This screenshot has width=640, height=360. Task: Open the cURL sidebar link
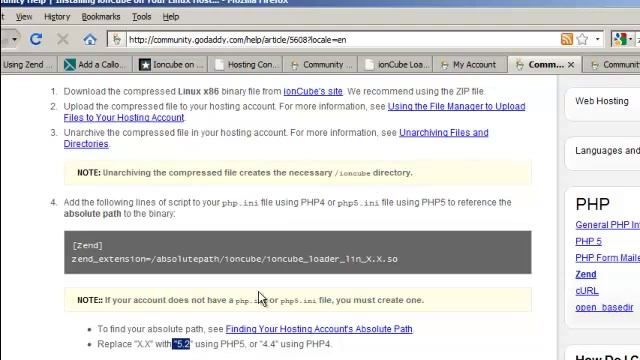click(587, 291)
